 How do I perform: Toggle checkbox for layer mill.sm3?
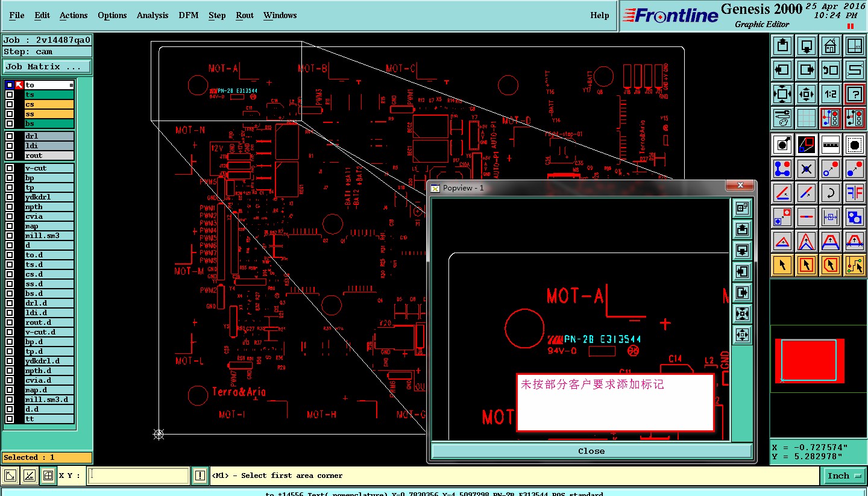coord(10,236)
